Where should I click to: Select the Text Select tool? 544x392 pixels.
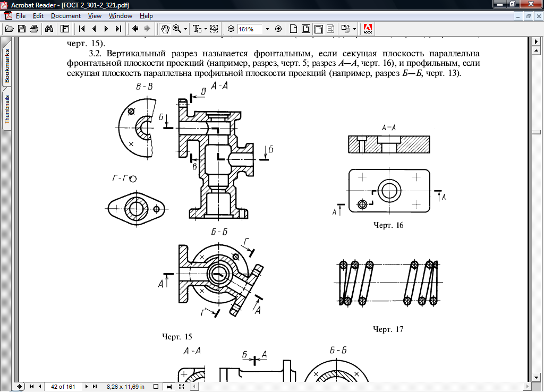[x=197, y=29]
